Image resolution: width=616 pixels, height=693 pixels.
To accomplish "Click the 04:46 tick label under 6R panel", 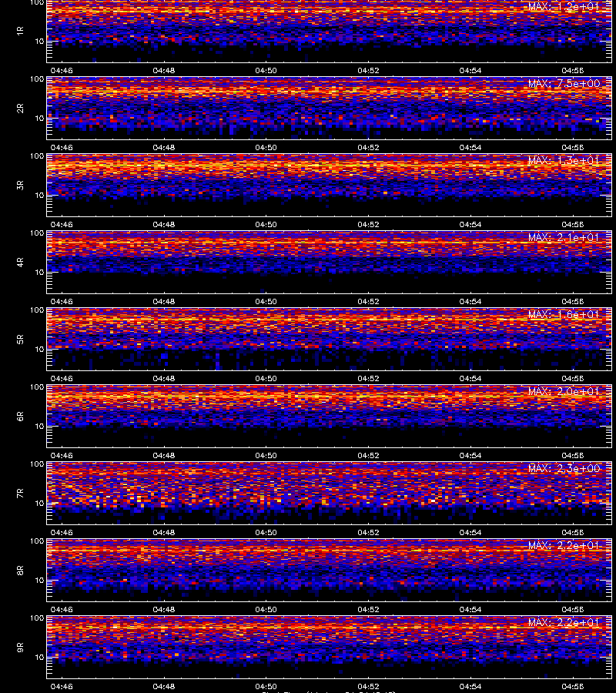I will coord(62,455).
